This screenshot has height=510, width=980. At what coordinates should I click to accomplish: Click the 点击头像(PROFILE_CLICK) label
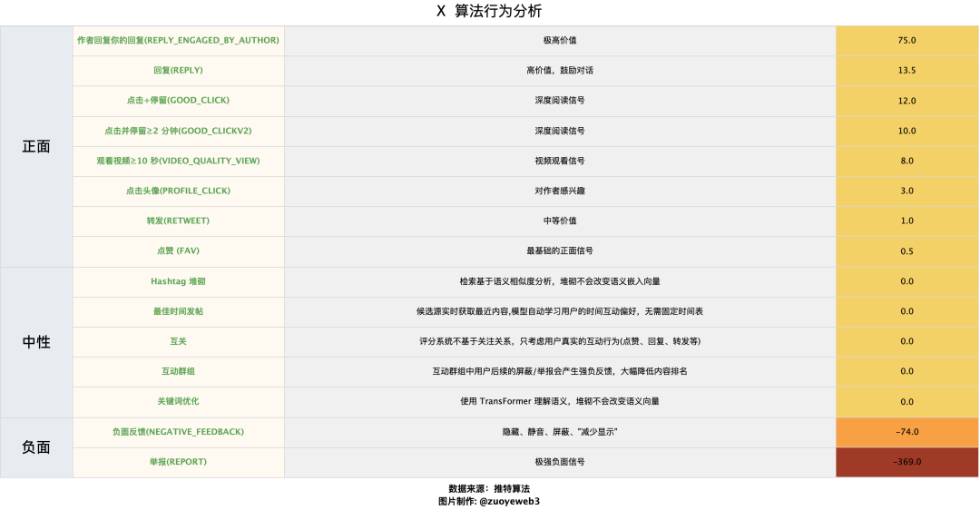(x=178, y=191)
